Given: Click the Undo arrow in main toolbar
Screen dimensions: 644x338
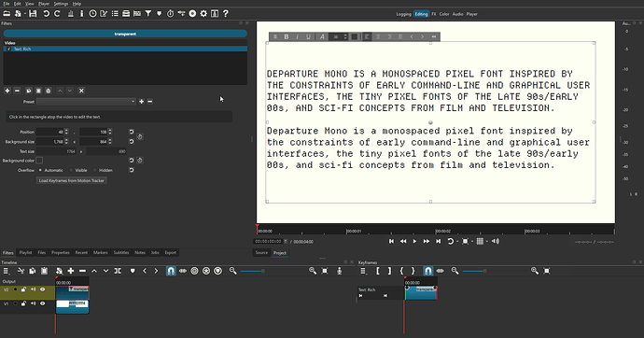Looking at the screenshot, I should tap(46, 14).
